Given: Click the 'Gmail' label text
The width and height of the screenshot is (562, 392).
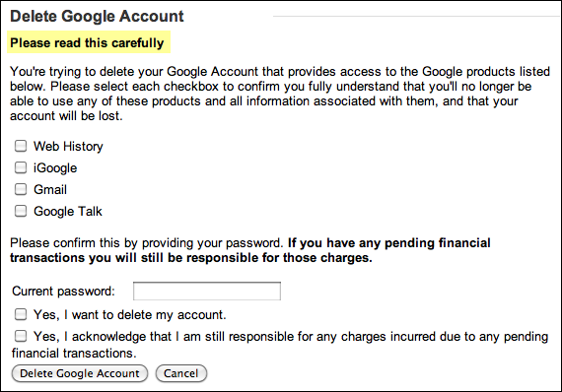Looking at the screenshot, I should (50, 190).
